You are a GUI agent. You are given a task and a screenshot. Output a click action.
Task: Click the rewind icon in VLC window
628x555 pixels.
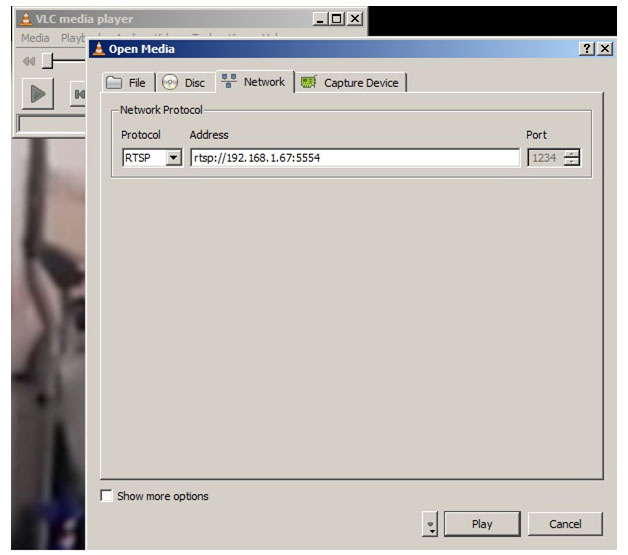coord(29,61)
